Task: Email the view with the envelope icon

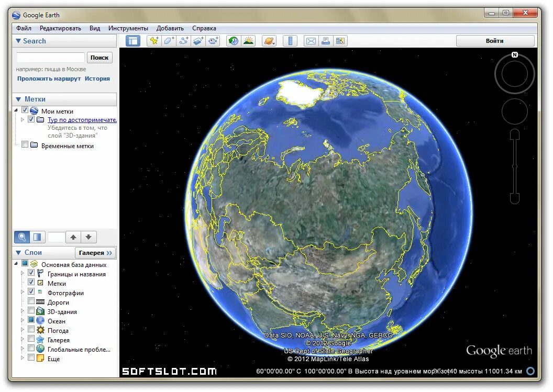Action: (x=311, y=41)
